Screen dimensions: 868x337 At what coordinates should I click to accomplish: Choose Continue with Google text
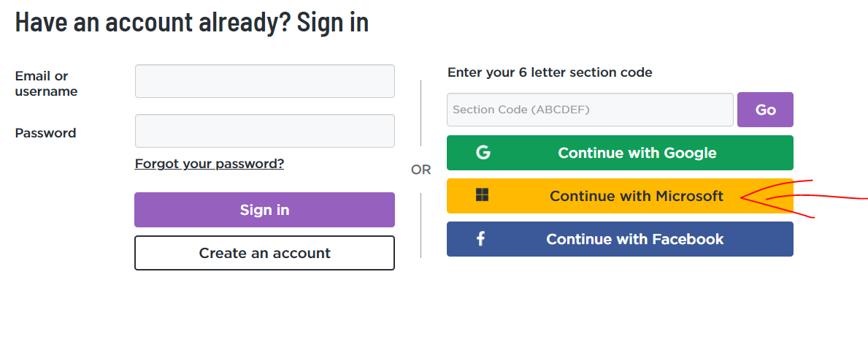pos(637,153)
